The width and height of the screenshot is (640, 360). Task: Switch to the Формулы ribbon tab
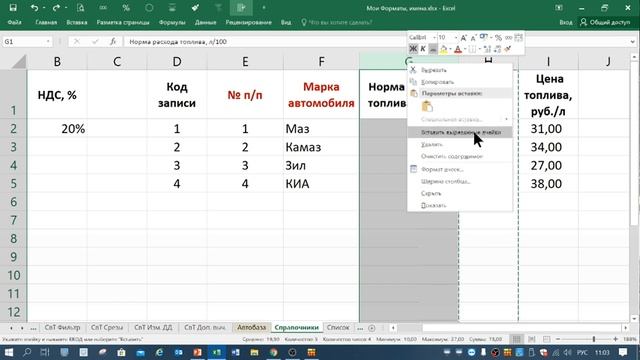[x=172, y=22]
